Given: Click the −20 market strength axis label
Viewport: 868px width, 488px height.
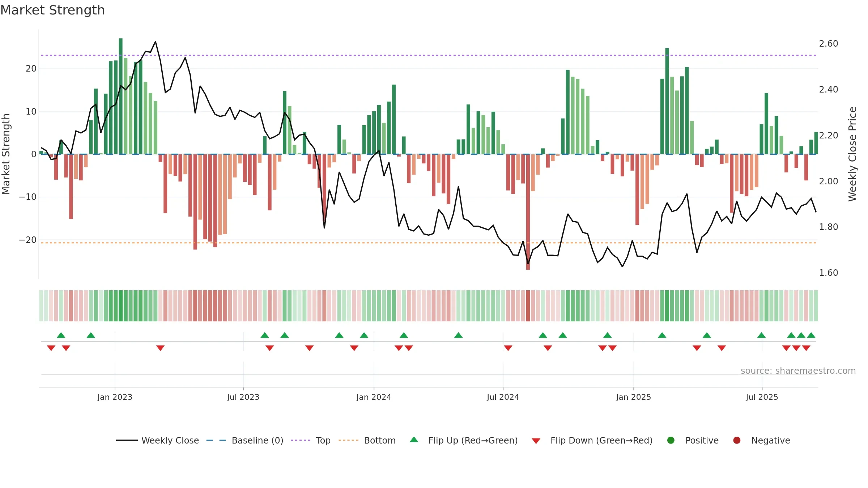Looking at the screenshot, I should click(28, 240).
